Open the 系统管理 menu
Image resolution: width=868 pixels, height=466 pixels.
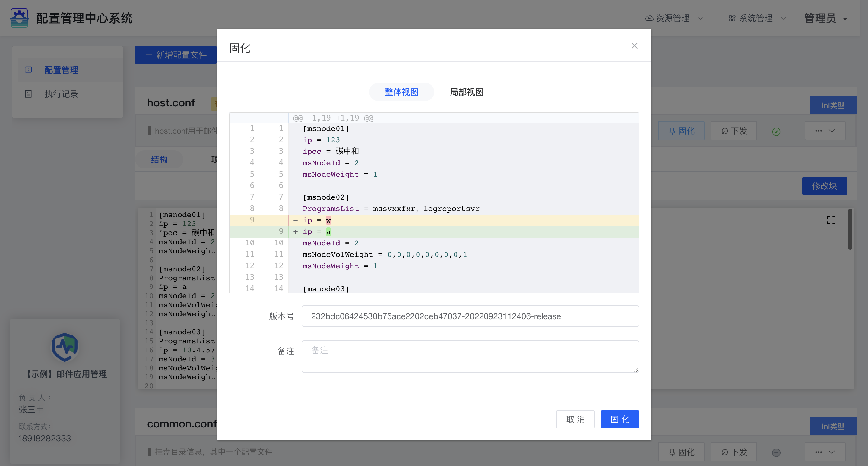click(x=757, y=18)
